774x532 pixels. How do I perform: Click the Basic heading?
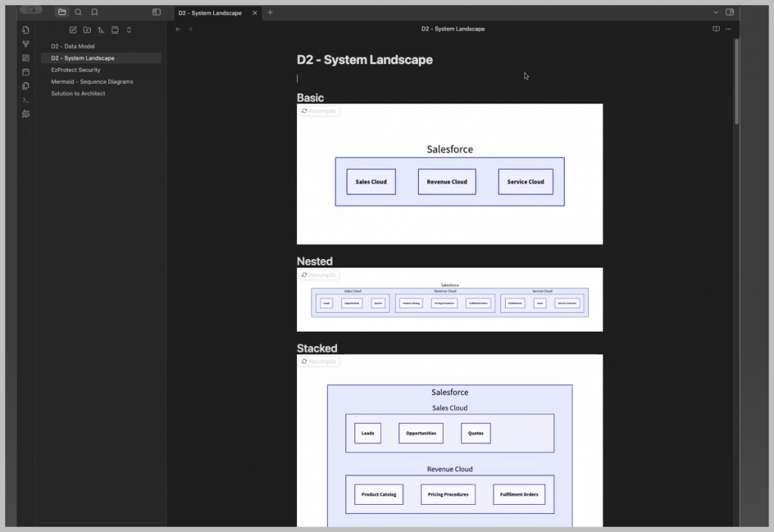[310, 97]
